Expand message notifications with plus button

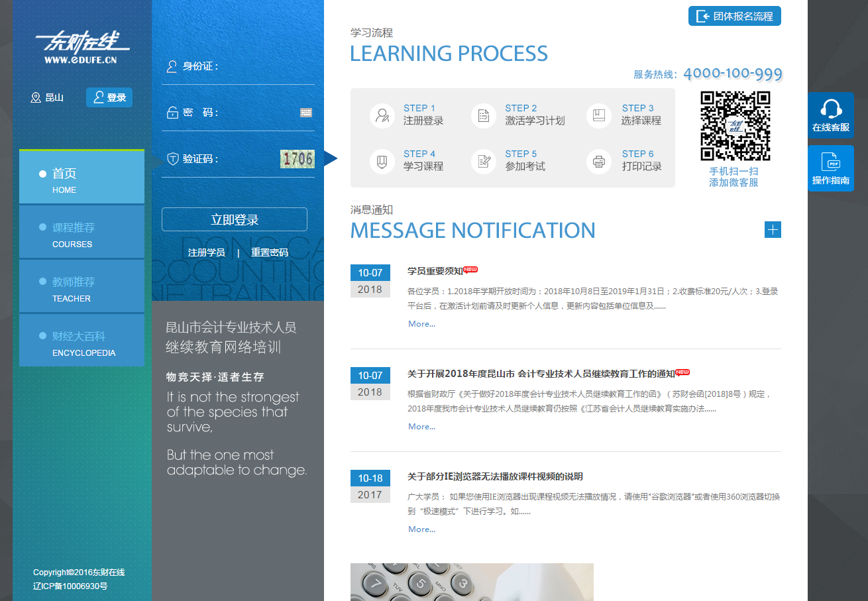tap(773, 230)
